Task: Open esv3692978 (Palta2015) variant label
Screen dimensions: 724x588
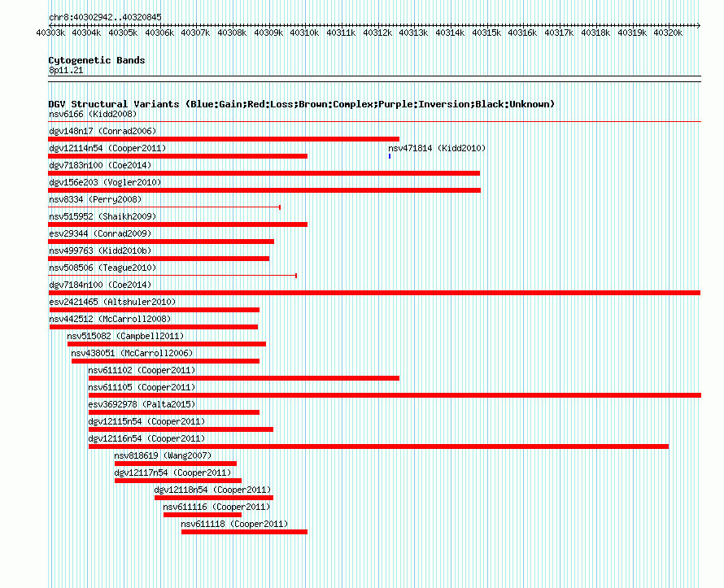Action: coord(142,404)
